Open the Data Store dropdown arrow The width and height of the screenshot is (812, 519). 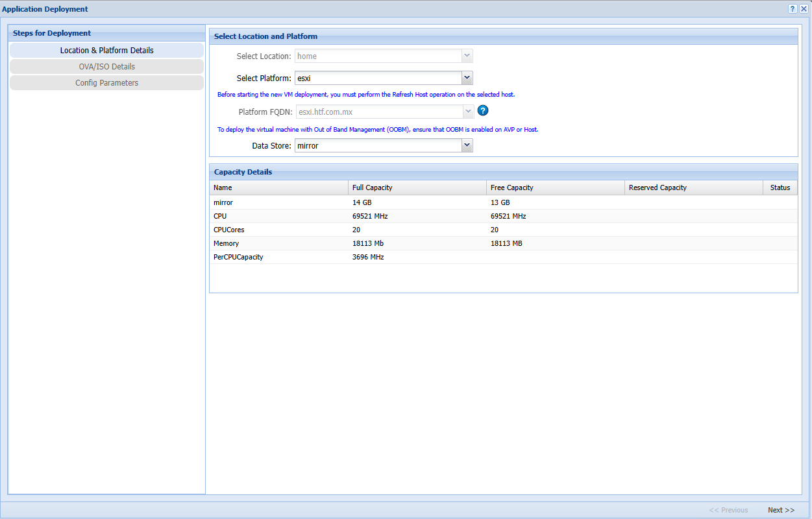pyautogui.click(x=467, y=146)
